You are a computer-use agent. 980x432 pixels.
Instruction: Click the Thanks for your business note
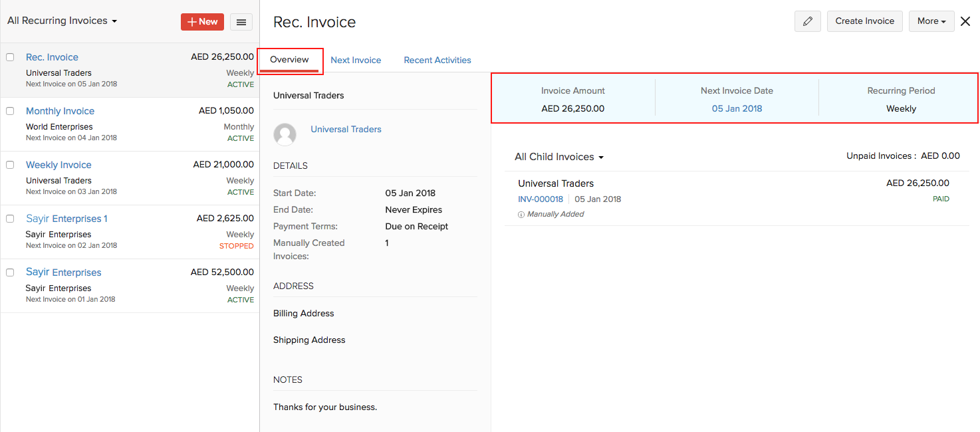(x=325, y=407)
